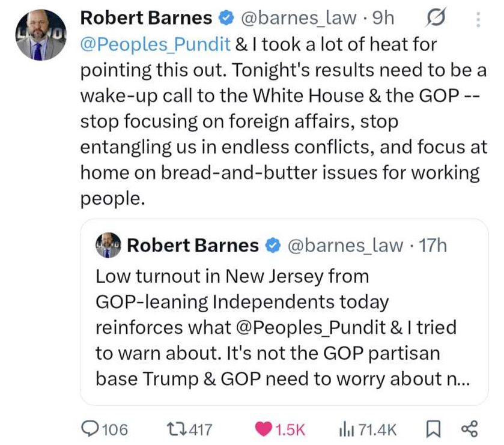Screen dimensions: 504x445
Task: Bookmark this post
Action: pos(433,429)
